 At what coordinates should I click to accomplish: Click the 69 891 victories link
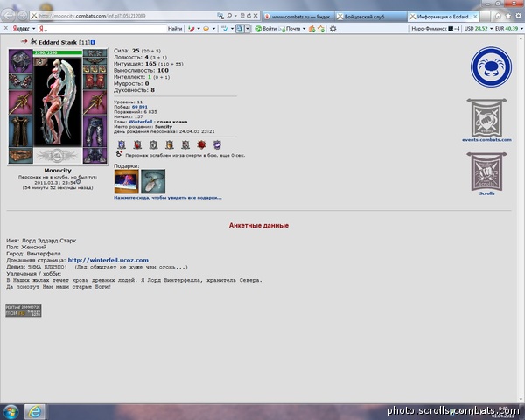point(140,107)
